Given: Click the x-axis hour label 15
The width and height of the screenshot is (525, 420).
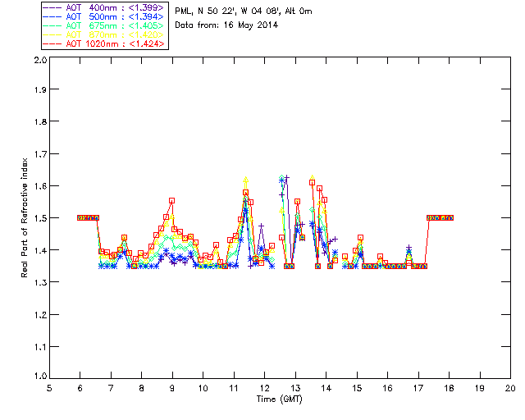Looking at the screenshot, I should [x=357, y=388].
